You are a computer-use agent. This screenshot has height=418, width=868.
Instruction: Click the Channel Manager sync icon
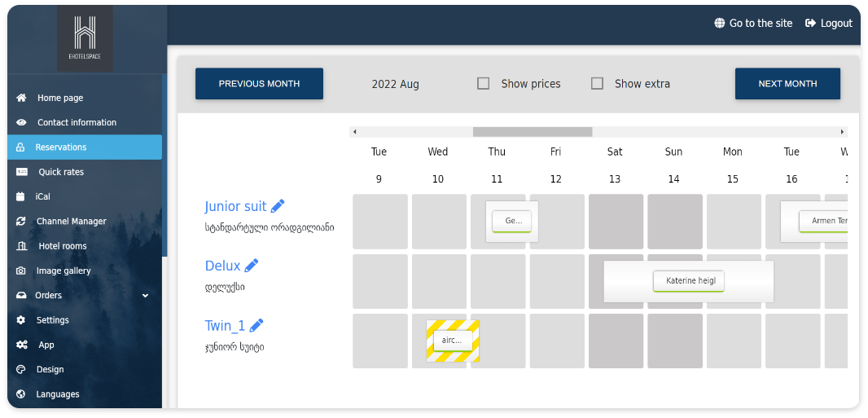coord(21,222)
